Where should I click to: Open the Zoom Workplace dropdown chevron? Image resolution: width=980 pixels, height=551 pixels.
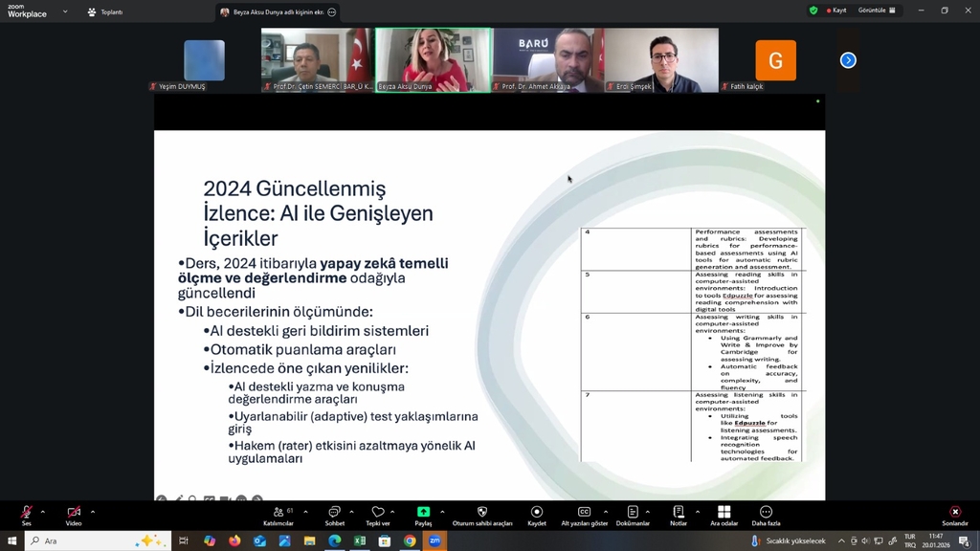pyautogui.click(x=65, y=11)
